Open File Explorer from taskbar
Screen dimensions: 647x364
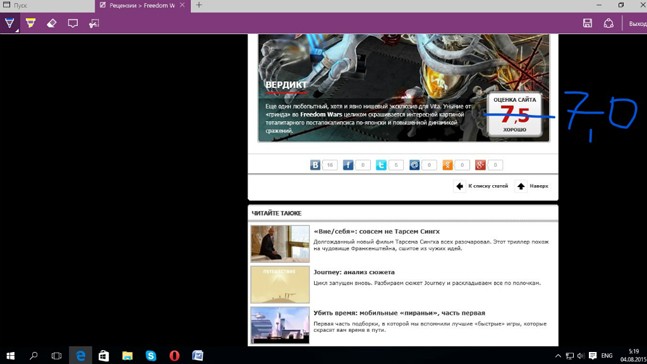[x=127, y=355]
